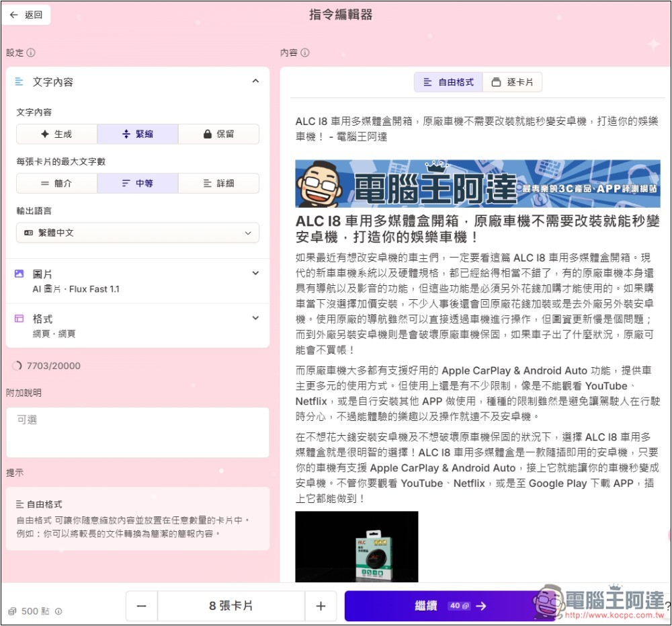Open the 輸出語言 繁體中文 dropdown

pos(138,233)
